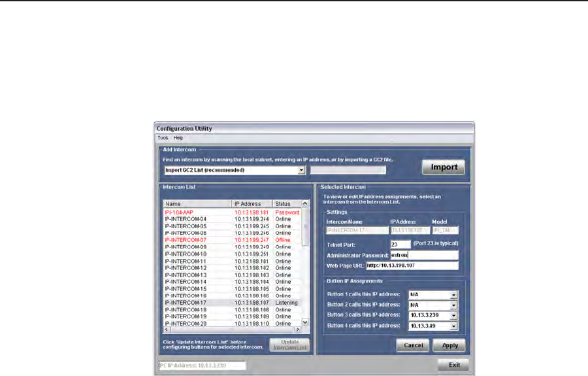Viewport: 588px width, 376px height.
Task: Click the Listening status cell
Action: [x=287, y=303]
